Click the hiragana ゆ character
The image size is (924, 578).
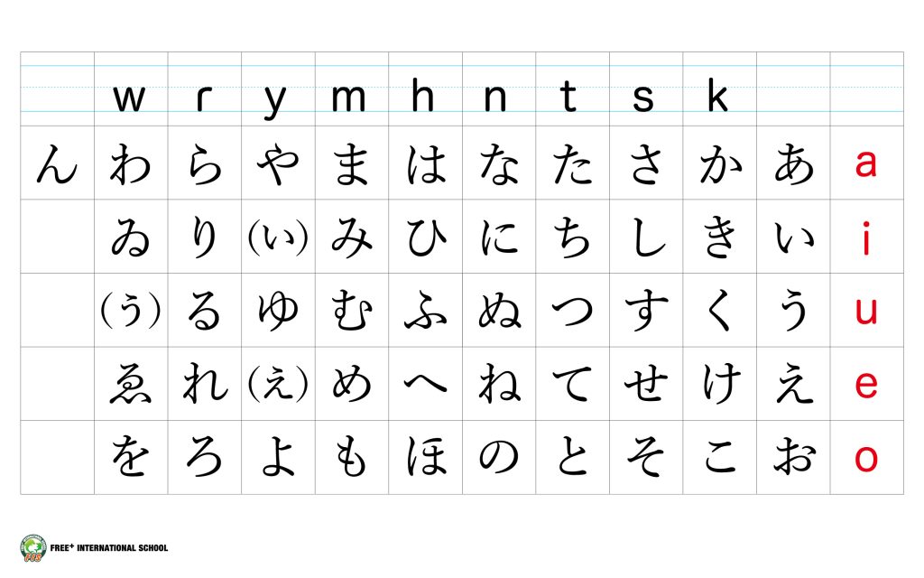click(277, 312)
